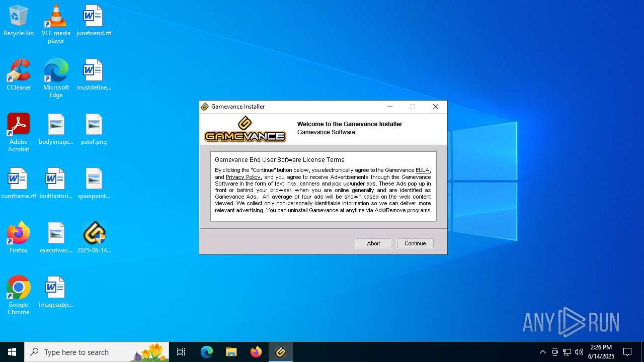Open the taskbar clock and date
Viewport: 644px width, 362px height.
pos(601,352)
